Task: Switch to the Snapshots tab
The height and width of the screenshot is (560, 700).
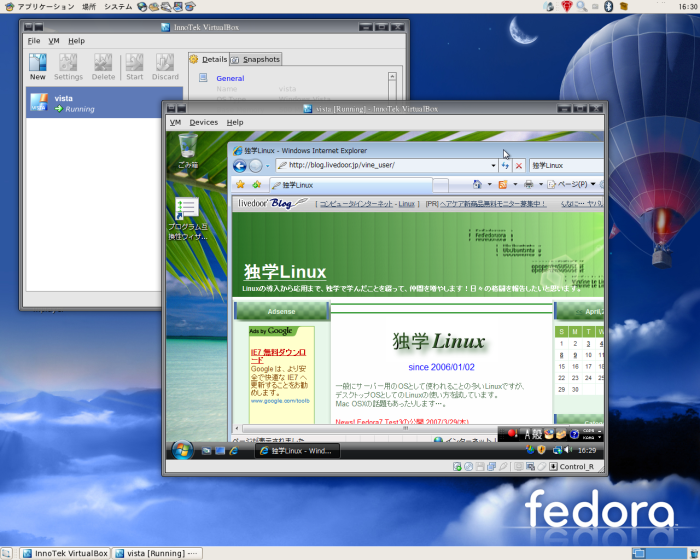Action: coord(256,59)
